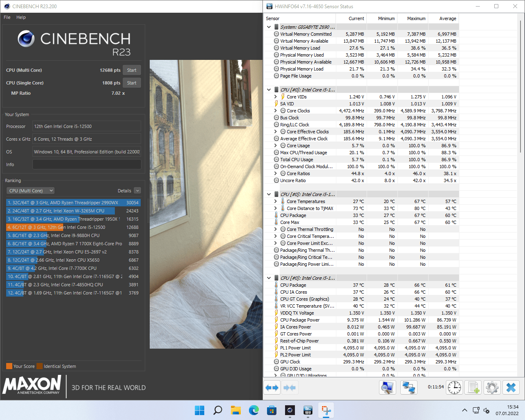This screenshot has width=525, height=420.
Task: Select ranking entry Core i9-9880H
Action: 73,235
